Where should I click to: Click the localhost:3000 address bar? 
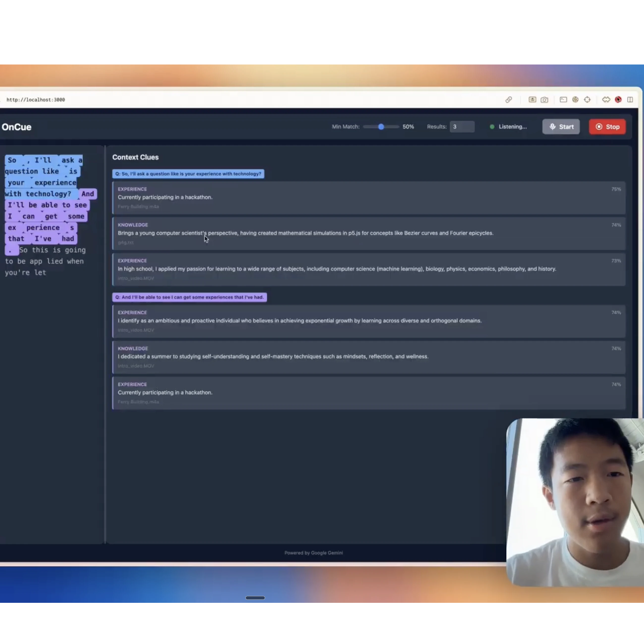[36, 100]
